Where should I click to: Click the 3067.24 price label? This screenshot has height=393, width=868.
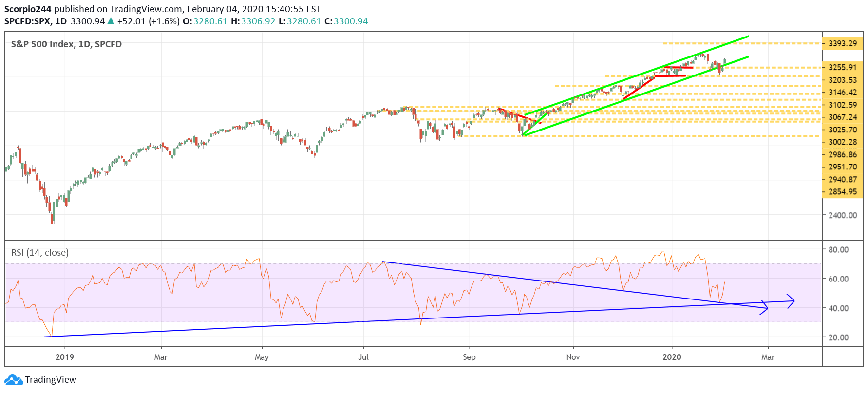coord(842,117)
